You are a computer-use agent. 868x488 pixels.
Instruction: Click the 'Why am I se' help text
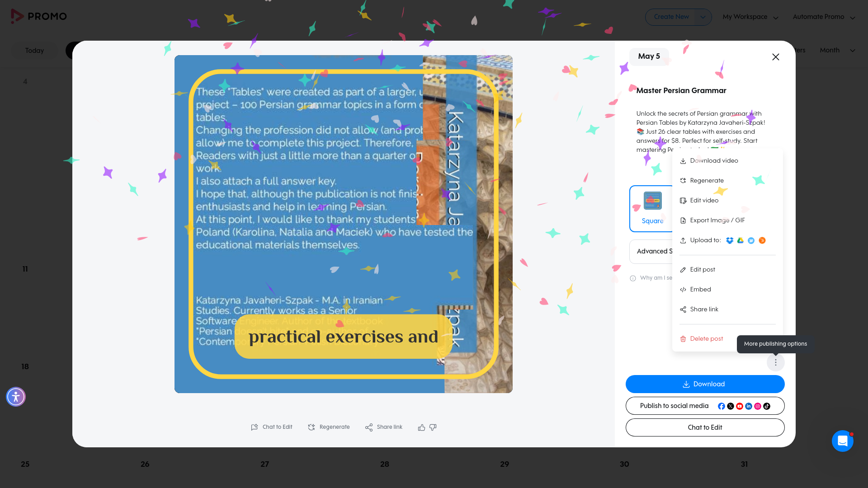(656, 278)
